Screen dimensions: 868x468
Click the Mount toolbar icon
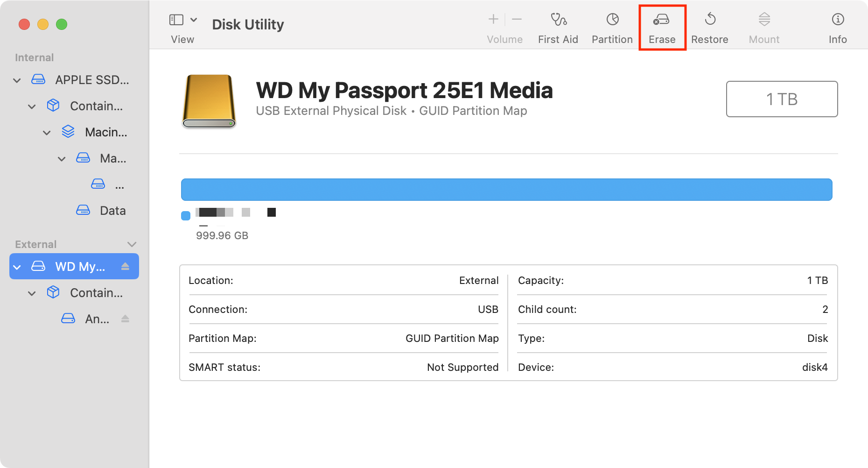pyautogui.click(x=764, y=26)
